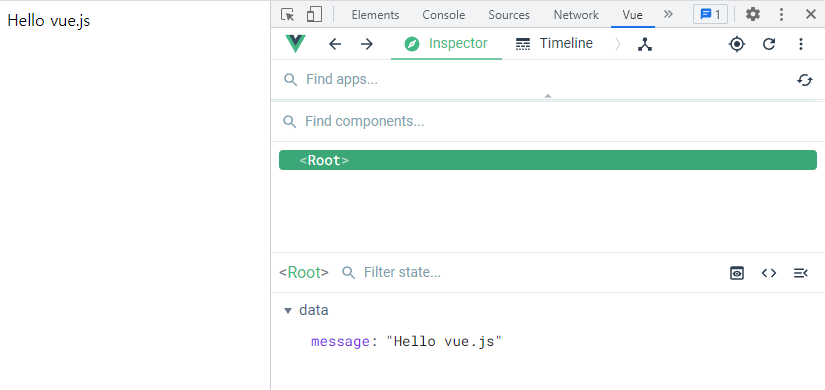The width and height of the screenshot is (825, 390).
Task: Click the "Hello vue.js" value in data
Action: [x=445, y=342]
